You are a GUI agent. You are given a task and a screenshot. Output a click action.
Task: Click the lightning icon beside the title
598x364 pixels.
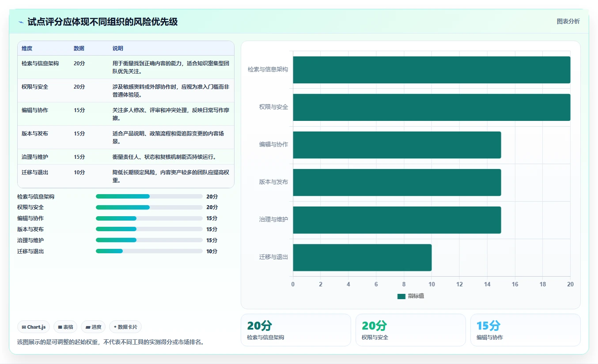click(x=21, y=22)
